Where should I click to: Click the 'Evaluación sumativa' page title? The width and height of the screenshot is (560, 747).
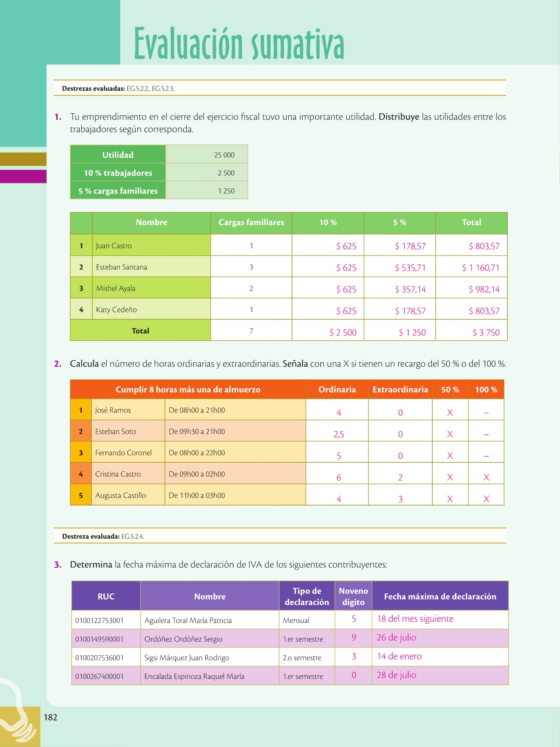(239, 44)
